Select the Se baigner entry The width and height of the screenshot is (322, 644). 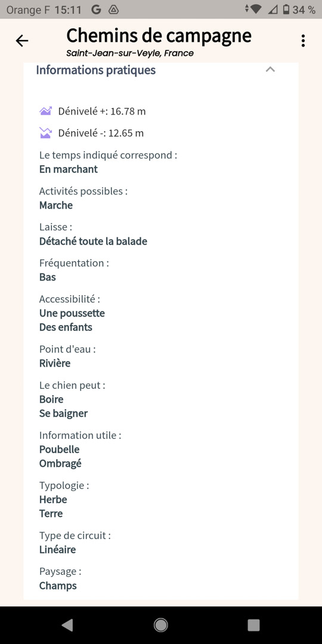(63, 414)
